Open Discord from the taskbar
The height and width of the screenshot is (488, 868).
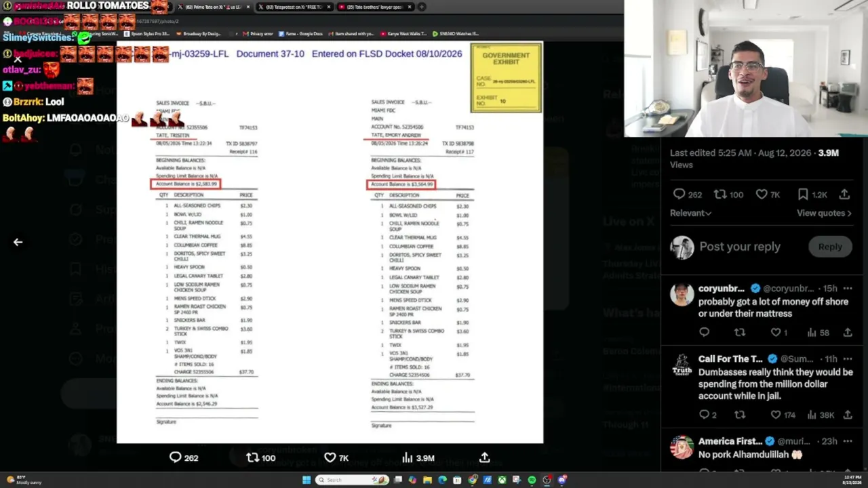click(561, 480)
